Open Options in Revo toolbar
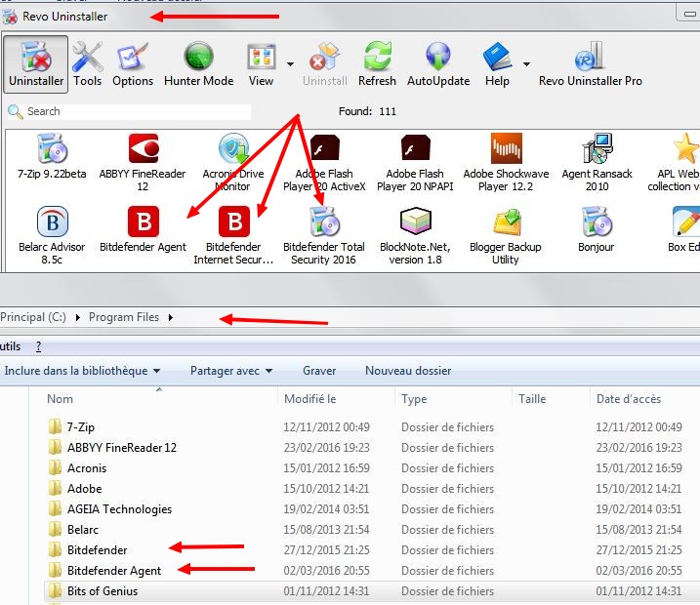The width and height of the screenshot is (700, 605). coord(133,64)
